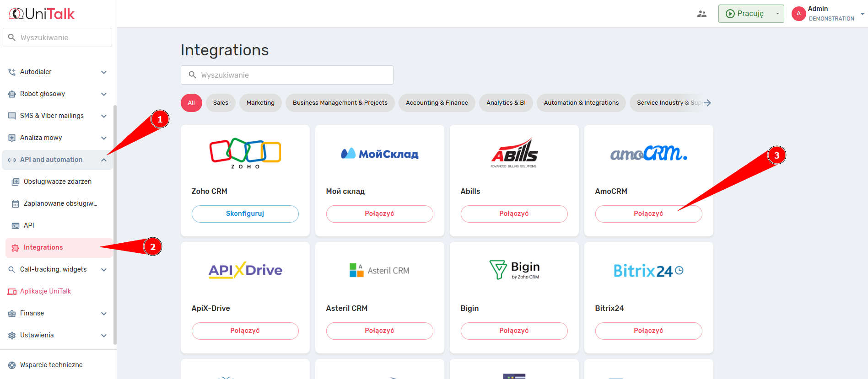Open the Pracuję status dropdown arrow

click(777, 14)
